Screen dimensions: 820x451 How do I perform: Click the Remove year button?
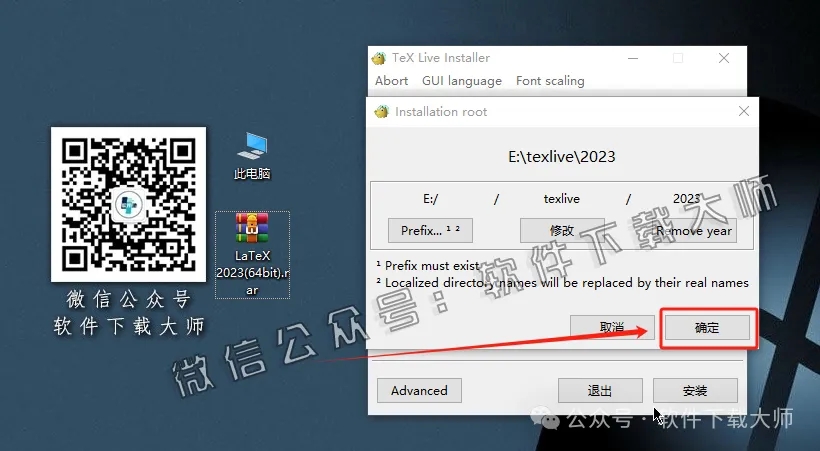[694, 230]
